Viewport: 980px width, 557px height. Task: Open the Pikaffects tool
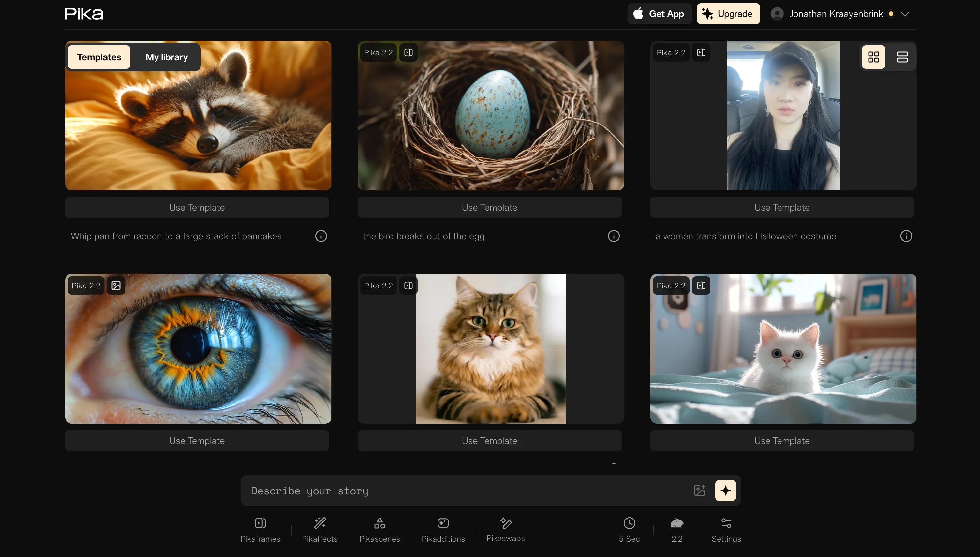click(x=319, y=530)
